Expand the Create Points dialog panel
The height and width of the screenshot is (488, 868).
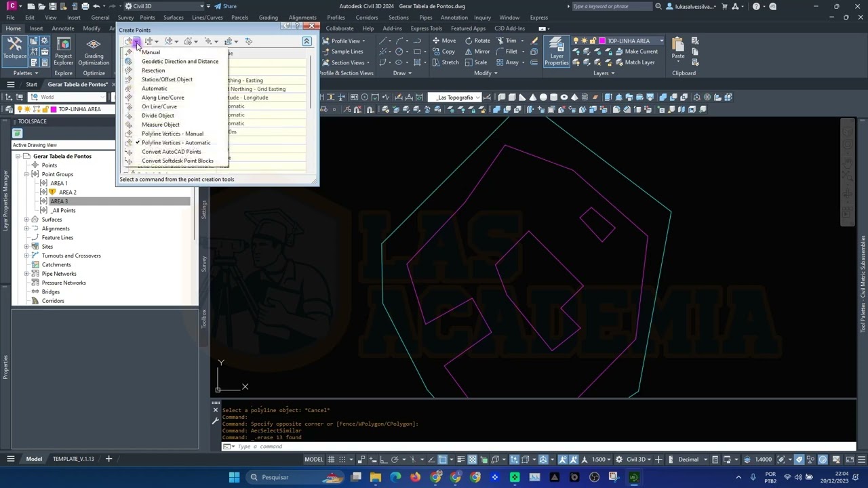tap(307, 41)
